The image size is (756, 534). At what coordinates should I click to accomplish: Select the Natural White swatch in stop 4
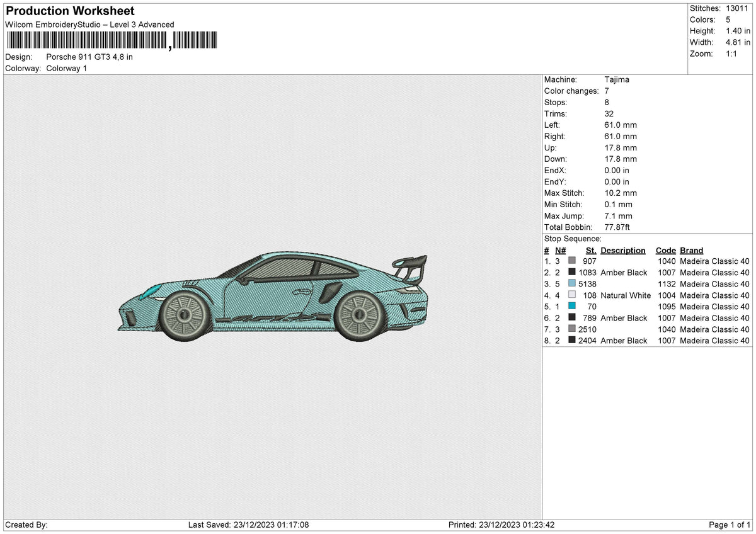(x=571, y=295)
